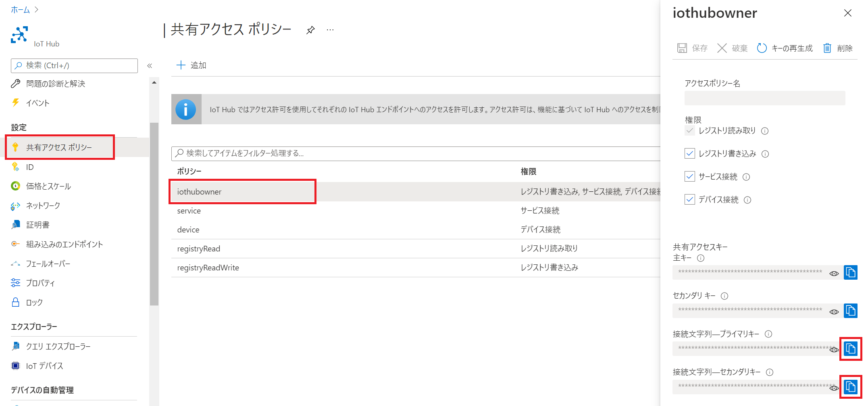868x406 pixels.
Task: Save changes with 保存
Action: pos(692,48)
